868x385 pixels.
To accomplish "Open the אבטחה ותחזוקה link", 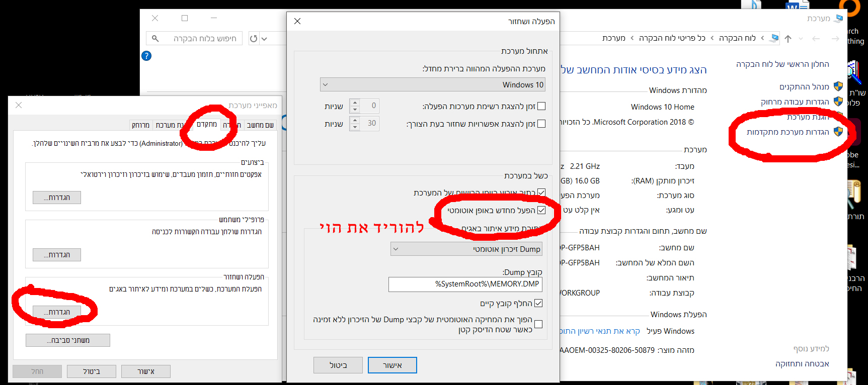I will tap(802, 363).
